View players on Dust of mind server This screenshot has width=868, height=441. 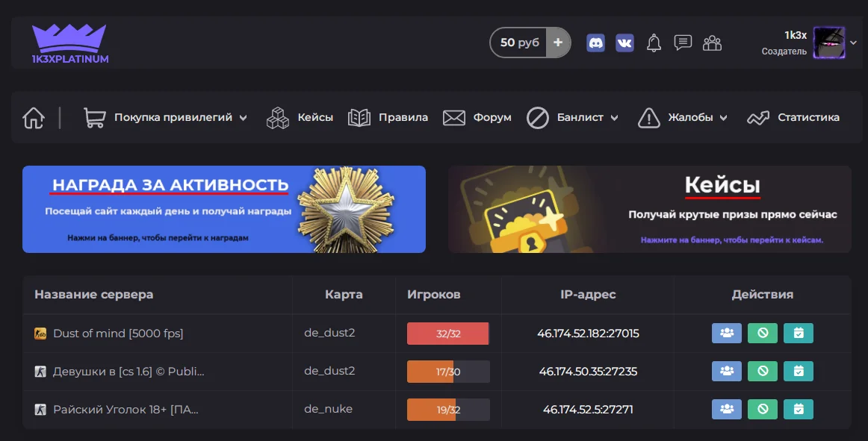click(x=726, y=334)
